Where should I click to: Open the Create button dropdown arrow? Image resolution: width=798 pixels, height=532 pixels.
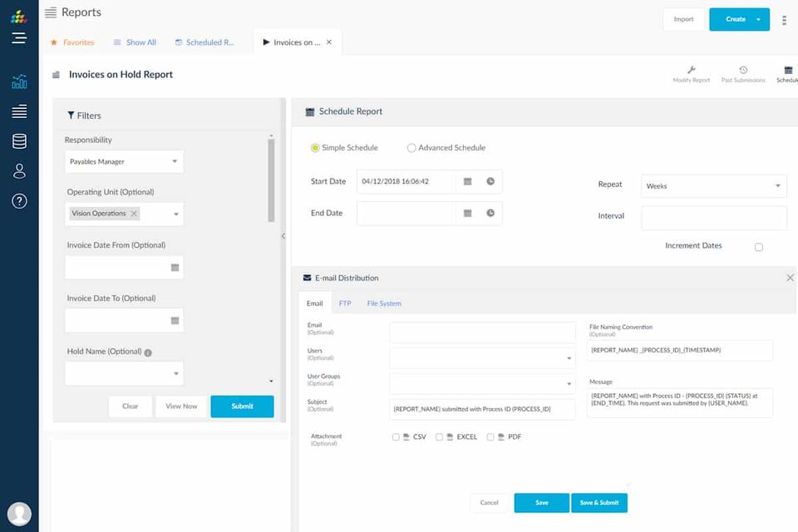click(x=758, y=19)
